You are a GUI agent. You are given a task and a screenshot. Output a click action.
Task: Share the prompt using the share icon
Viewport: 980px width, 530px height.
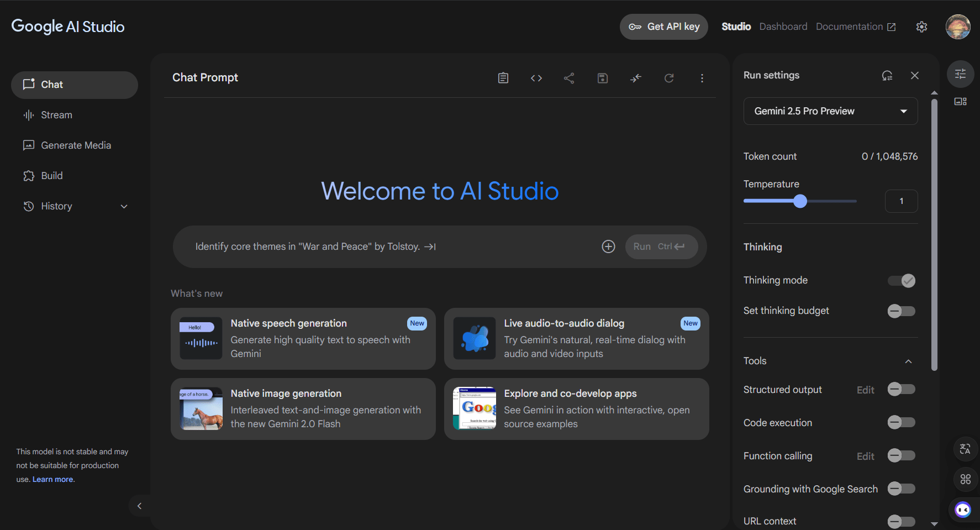569,78
